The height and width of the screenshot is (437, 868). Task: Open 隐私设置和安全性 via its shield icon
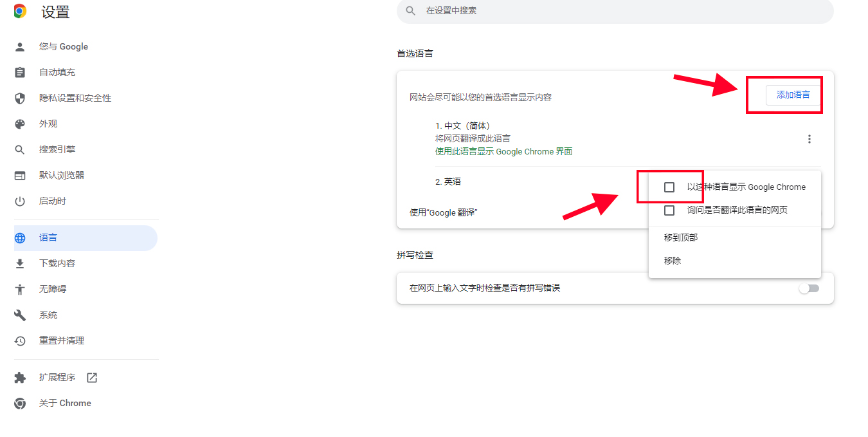(x=19, y=98)
